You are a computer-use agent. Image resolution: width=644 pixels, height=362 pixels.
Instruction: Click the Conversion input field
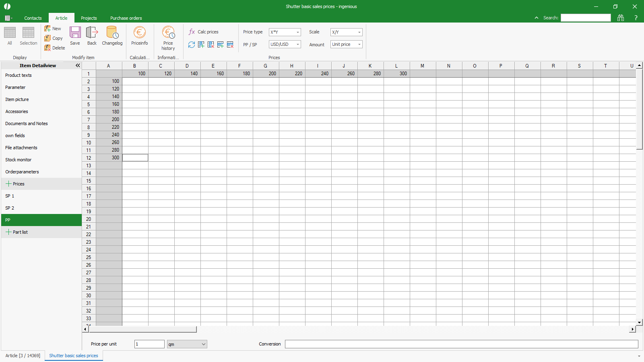pyautogui.click(x=461, y=344)
